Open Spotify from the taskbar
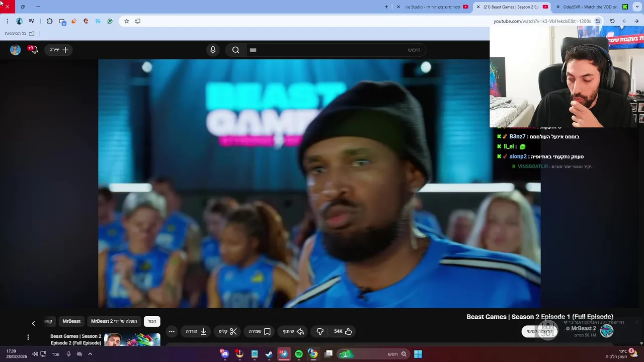644x362 pixels. 299,354
